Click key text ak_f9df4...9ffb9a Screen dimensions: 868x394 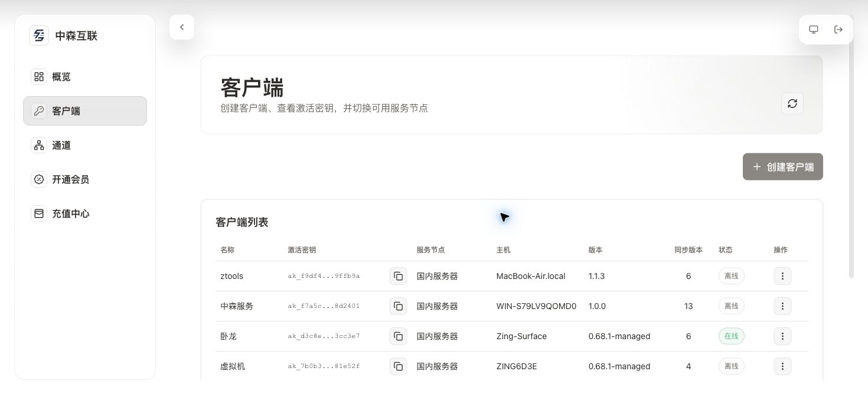pos(324,276)
